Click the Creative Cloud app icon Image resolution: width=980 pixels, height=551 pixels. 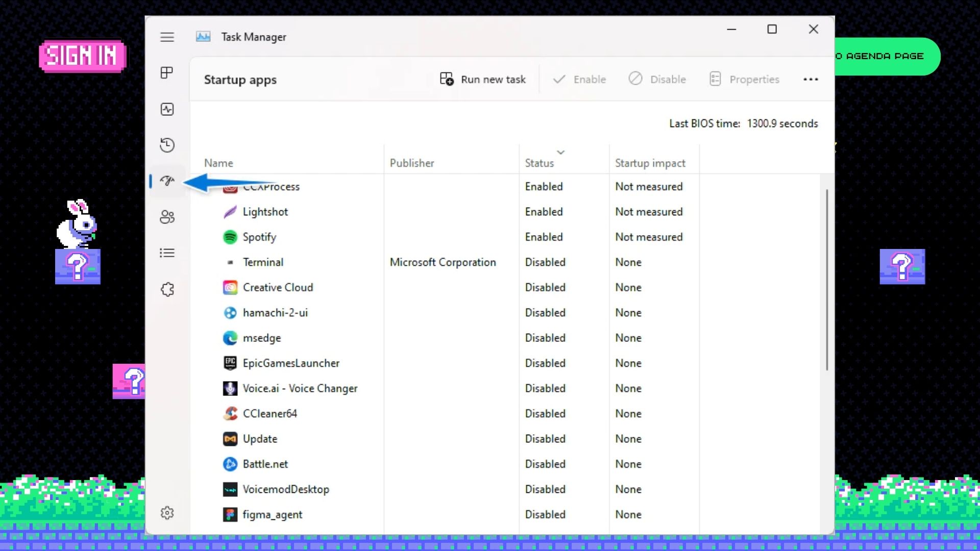click(230, 287)
